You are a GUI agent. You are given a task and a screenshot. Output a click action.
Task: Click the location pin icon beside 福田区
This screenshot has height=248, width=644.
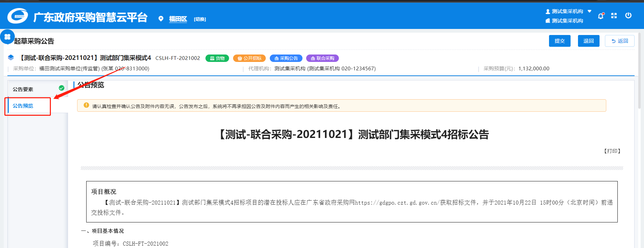click(x=161, y=19)
